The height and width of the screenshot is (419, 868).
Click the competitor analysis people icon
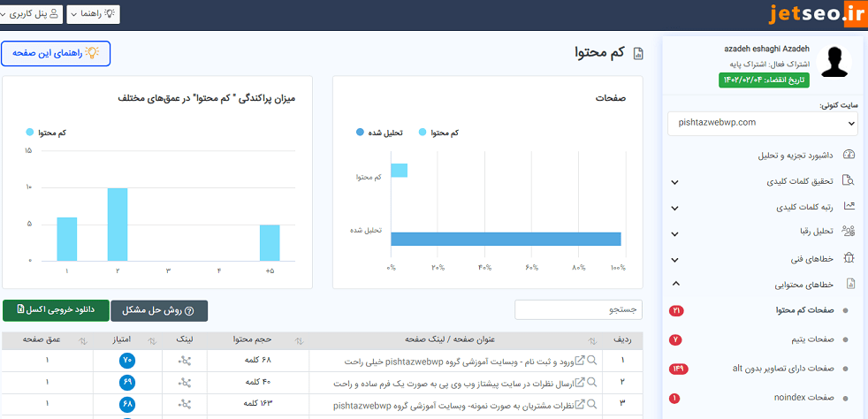click(x=849, y=232)
